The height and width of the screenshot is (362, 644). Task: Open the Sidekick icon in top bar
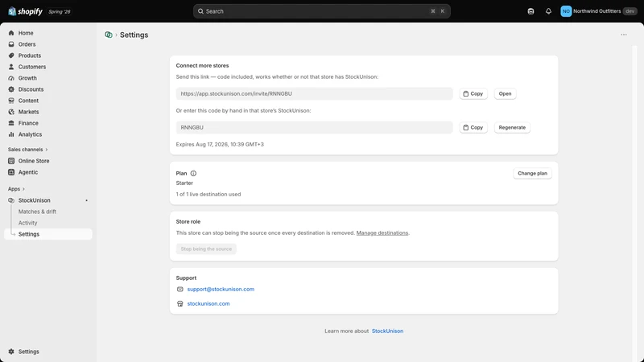point(530,11)
